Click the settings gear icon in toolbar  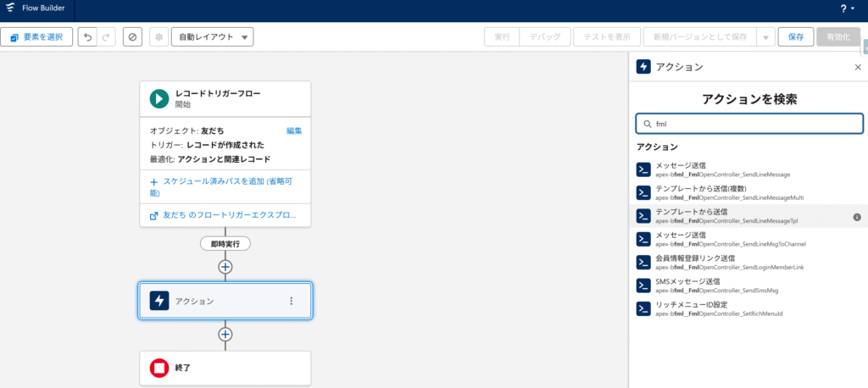pos(159,37)
